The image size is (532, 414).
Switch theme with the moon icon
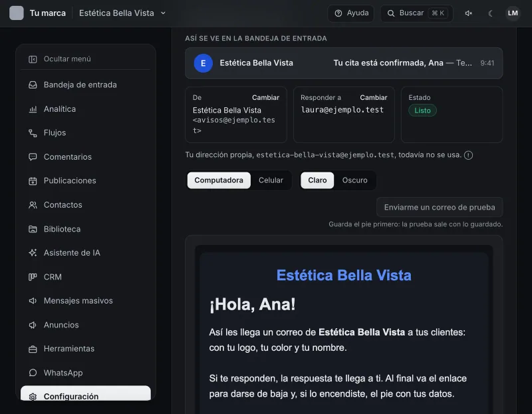[x=491, y=13]
